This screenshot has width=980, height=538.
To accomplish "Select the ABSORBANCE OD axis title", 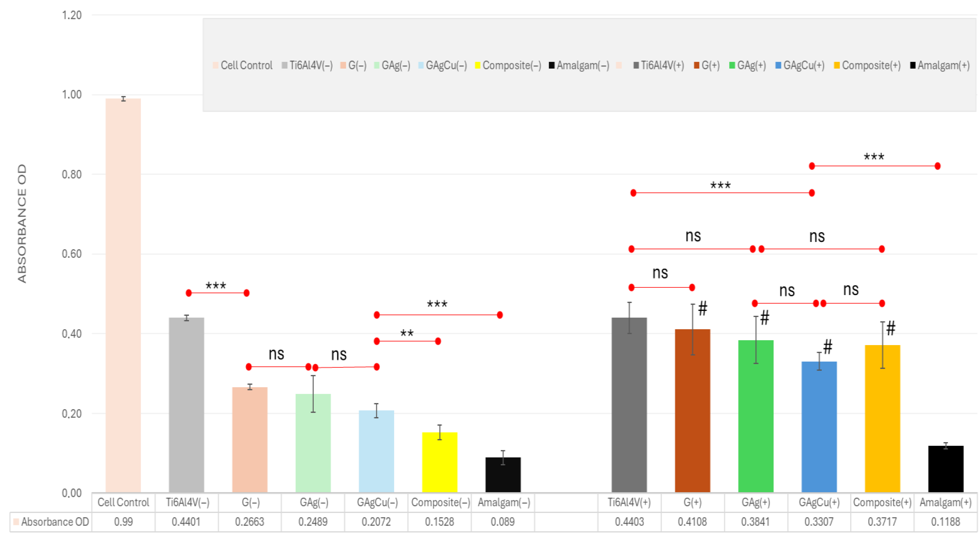I will [22, 223].
